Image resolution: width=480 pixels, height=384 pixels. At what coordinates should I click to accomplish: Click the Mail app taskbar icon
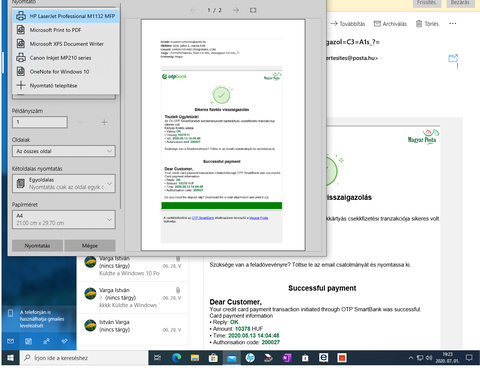pyautogui.click(x=231, y=358)
